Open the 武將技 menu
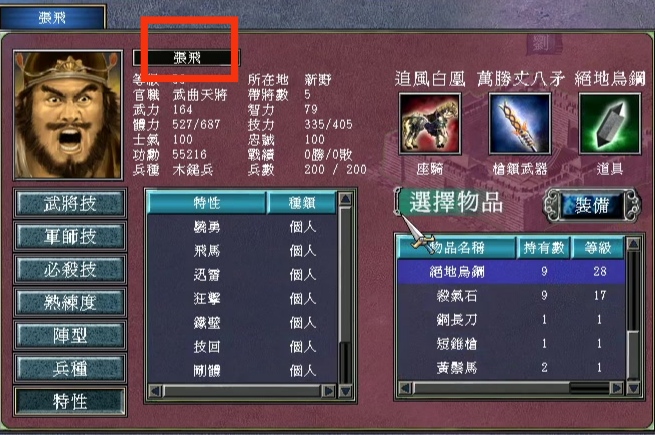 70,204
